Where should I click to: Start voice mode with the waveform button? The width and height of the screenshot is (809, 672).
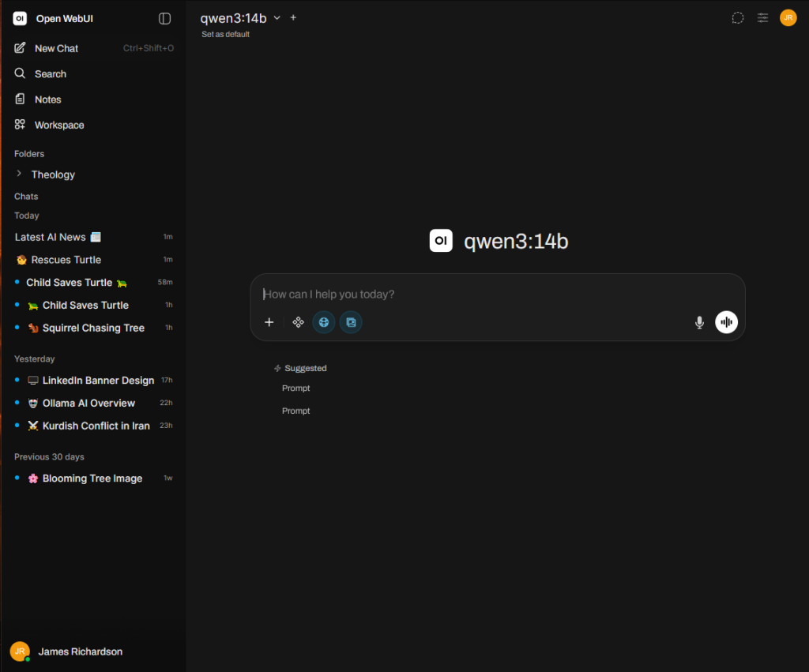point(726,322)
